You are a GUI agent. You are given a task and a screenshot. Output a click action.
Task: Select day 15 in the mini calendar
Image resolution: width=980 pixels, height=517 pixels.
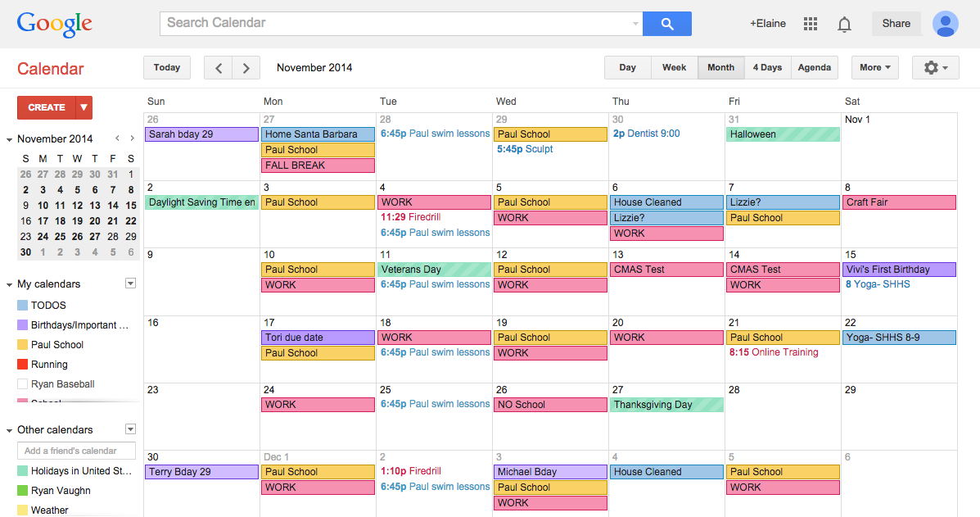[x=131, y=205]
